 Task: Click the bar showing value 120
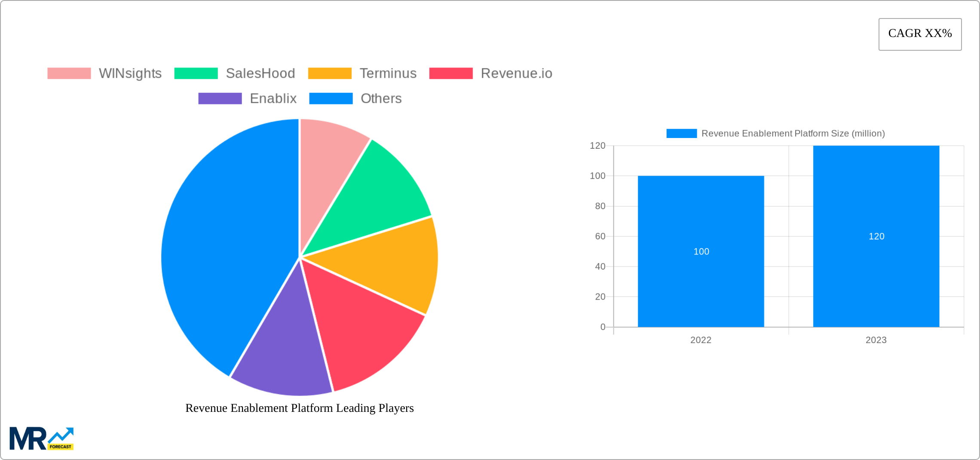pyautogui.click(x=876, y=236)
